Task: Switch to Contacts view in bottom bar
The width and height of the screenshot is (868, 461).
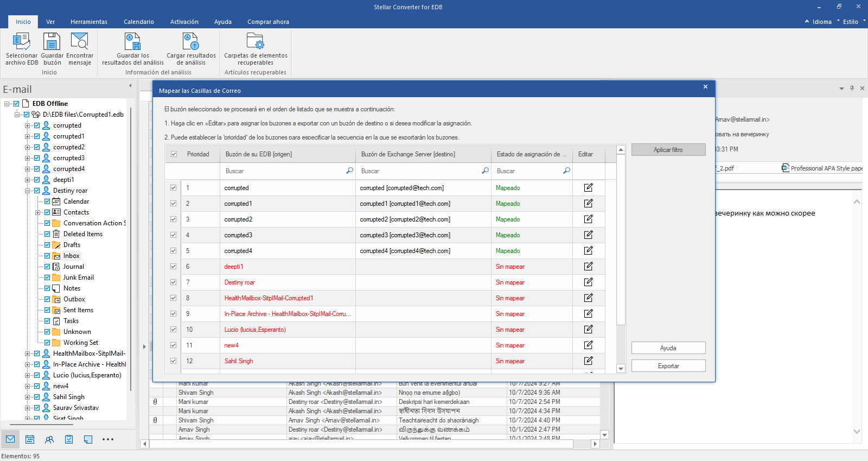Action: pos(49,439)
